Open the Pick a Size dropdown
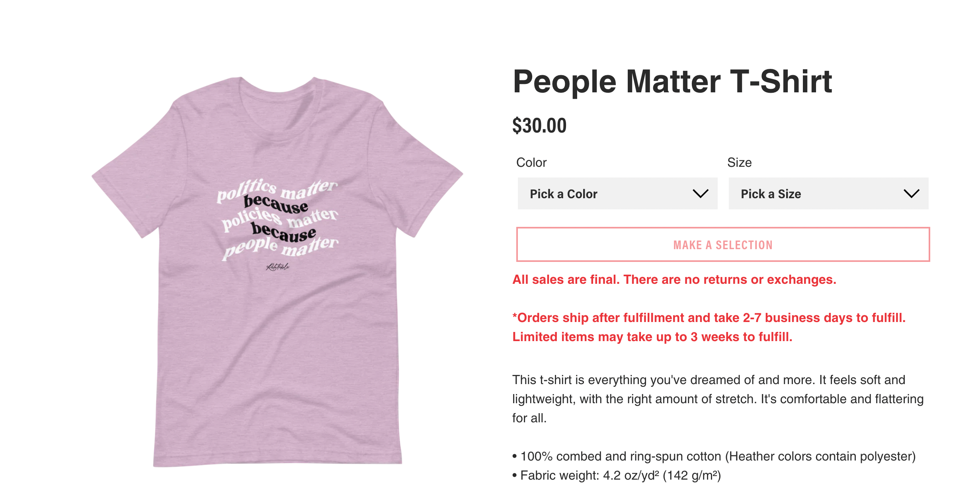 coord(828,193)
